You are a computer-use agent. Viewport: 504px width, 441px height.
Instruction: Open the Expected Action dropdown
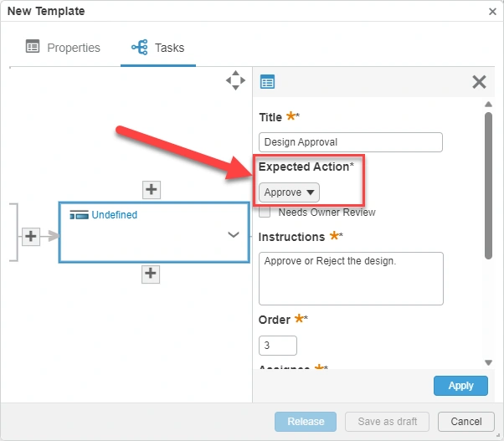coord(289,192)
